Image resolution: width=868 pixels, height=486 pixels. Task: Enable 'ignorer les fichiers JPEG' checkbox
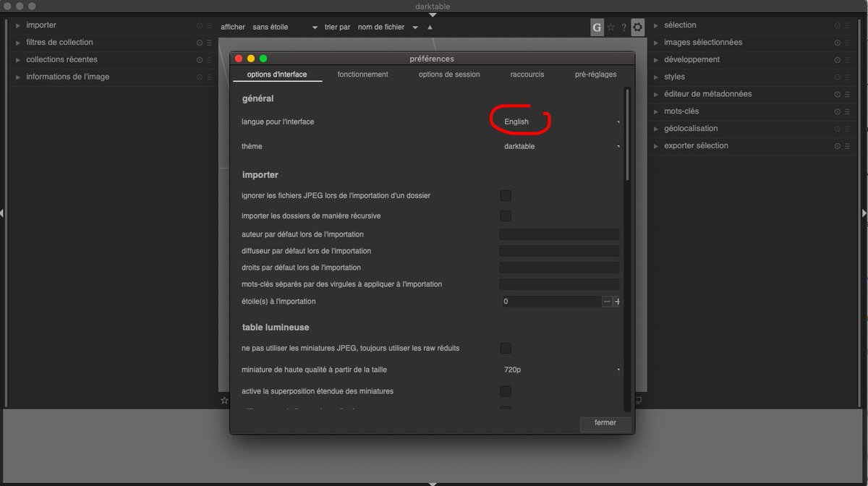[506, 196]
